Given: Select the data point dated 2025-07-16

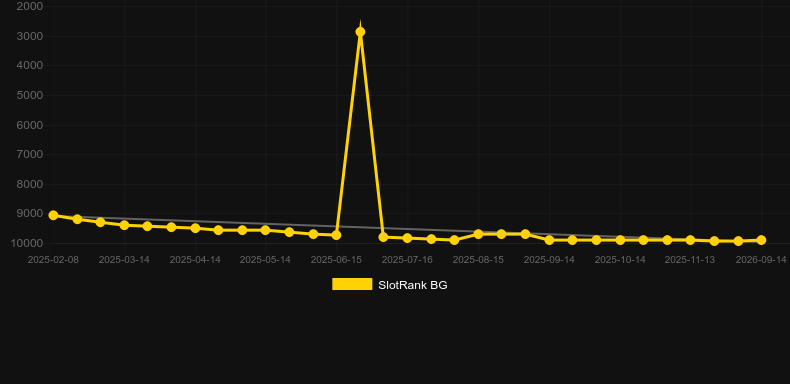Looking at the screenshot, I should 407,238.
